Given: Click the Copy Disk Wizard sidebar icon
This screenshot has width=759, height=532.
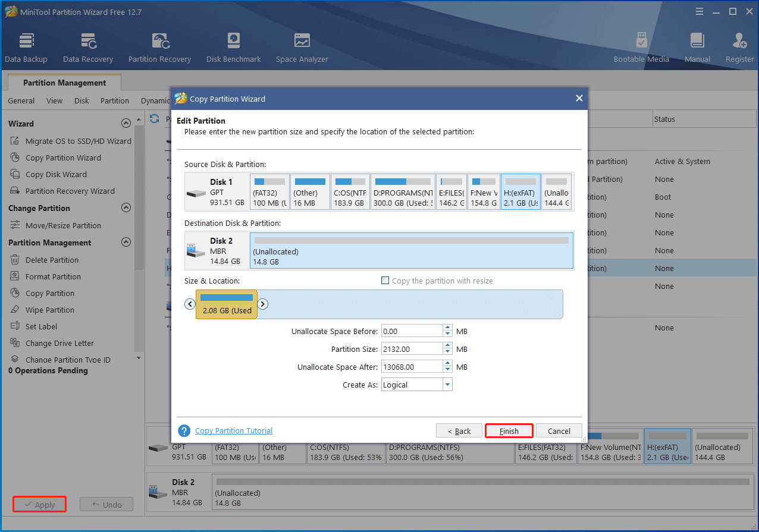Looking at the screenshot, I should pyautogui.click(x=15, y=174).
